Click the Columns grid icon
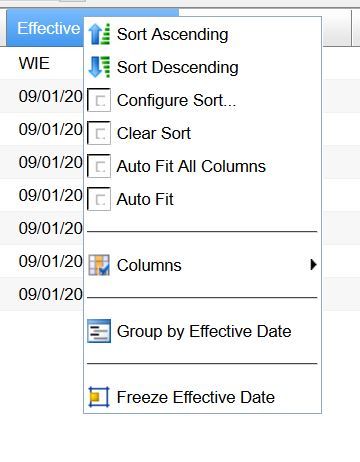 click(x=99, y=265)
